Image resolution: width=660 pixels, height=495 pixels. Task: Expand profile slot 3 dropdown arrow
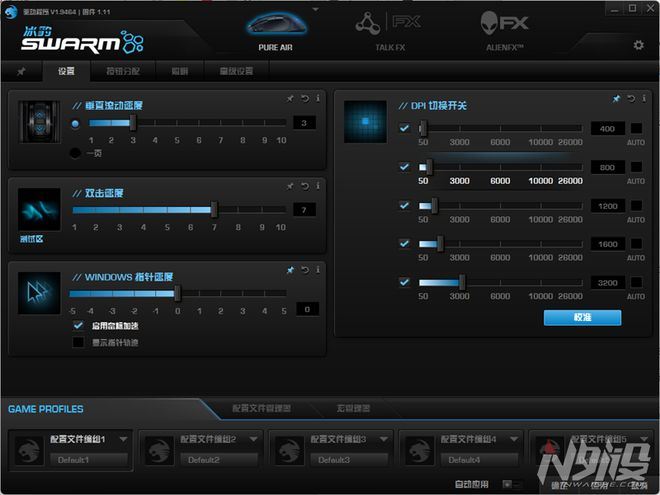[383, 439]
